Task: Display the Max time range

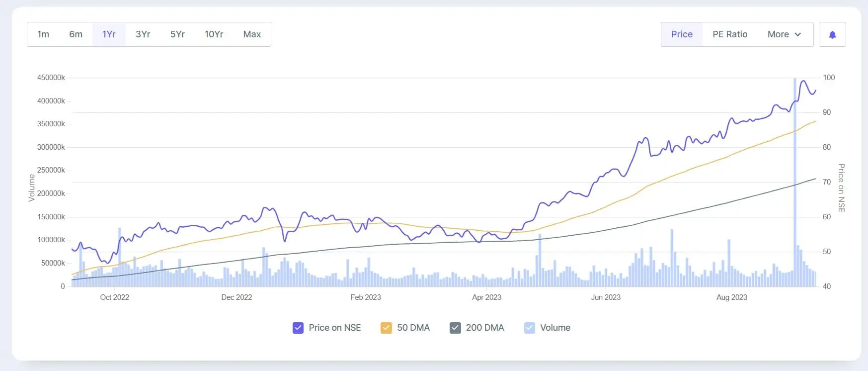Action: pyautogui.click(x=252, y=34)
